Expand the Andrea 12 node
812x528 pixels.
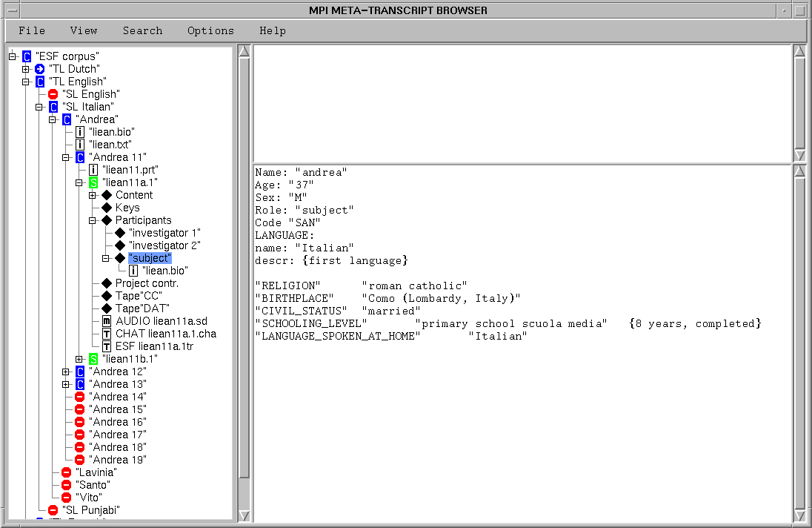coord(66,372)
